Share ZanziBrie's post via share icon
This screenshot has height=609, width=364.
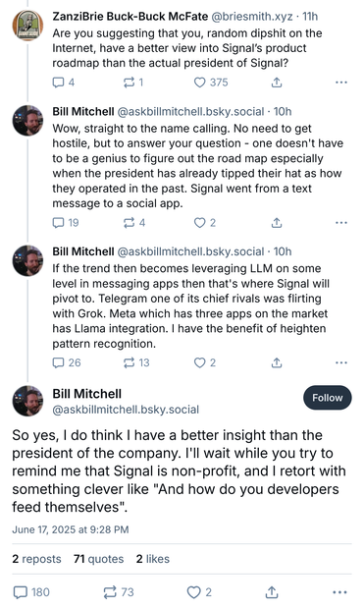pos(277,83)
